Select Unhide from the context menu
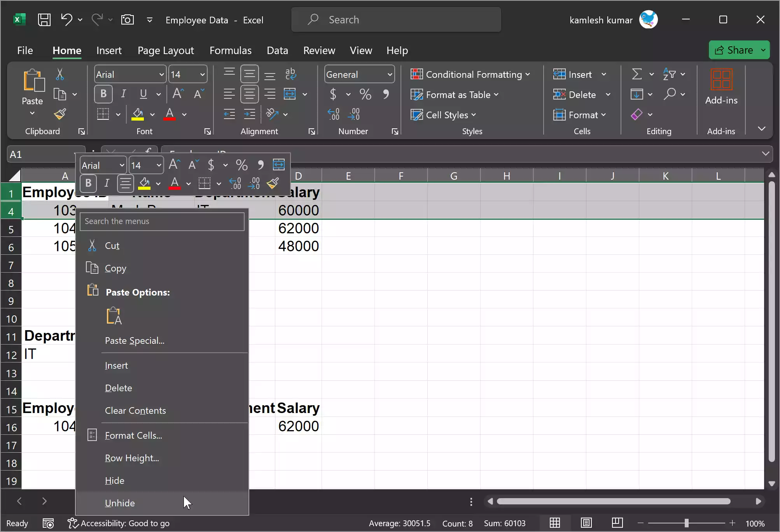Viewport: 780px width, 532px height. [x=120, y=503]
